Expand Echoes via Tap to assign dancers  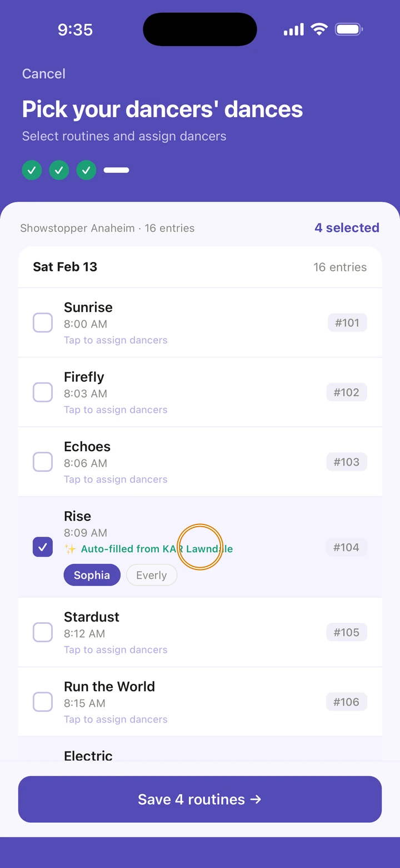pyautogui.click(x=116, y=480)
